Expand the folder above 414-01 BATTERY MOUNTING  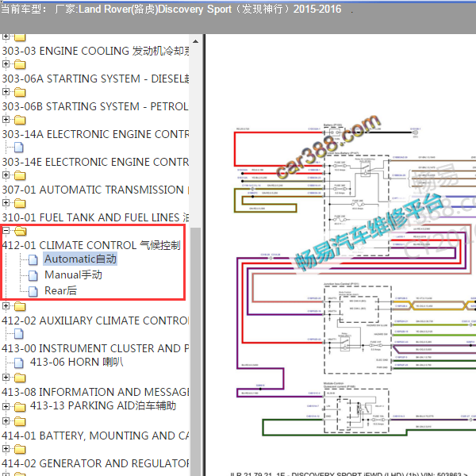(x=6, y=420)
